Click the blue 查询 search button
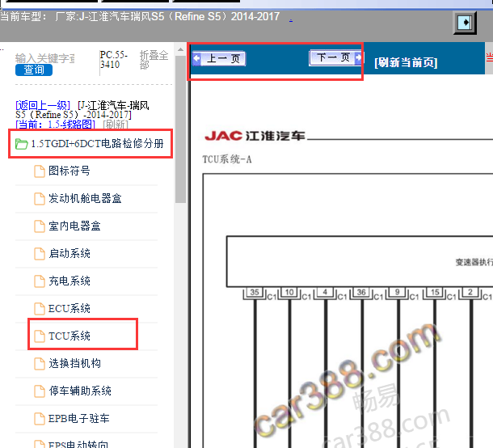493x448 pixels. coord(34,70)
